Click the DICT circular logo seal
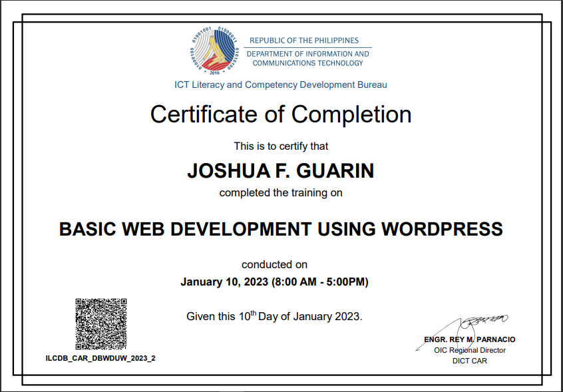The width and height of the screenshot is (563, 392). [214, 51]
